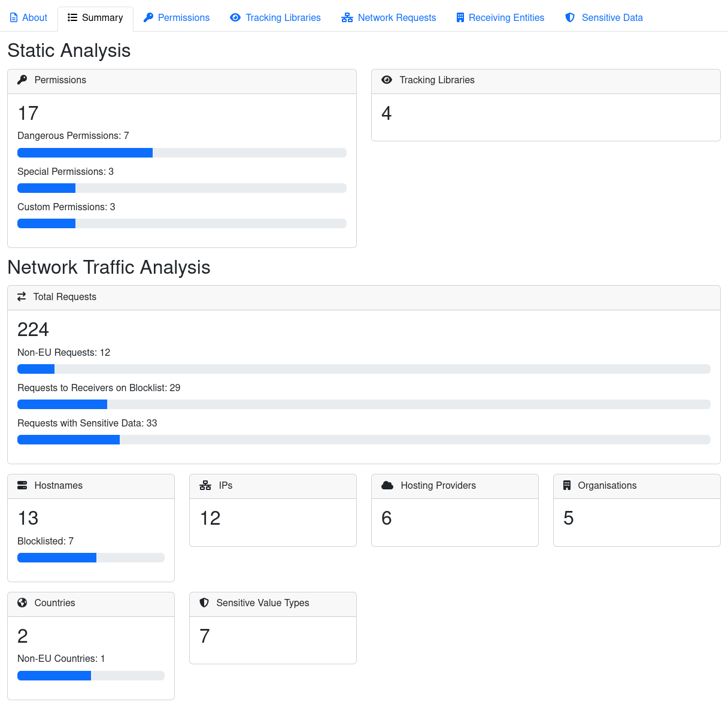The height and width of the screenshot is (708, 728).
Task: Open the Sensitive Data tab
Action: click(604, 18)
